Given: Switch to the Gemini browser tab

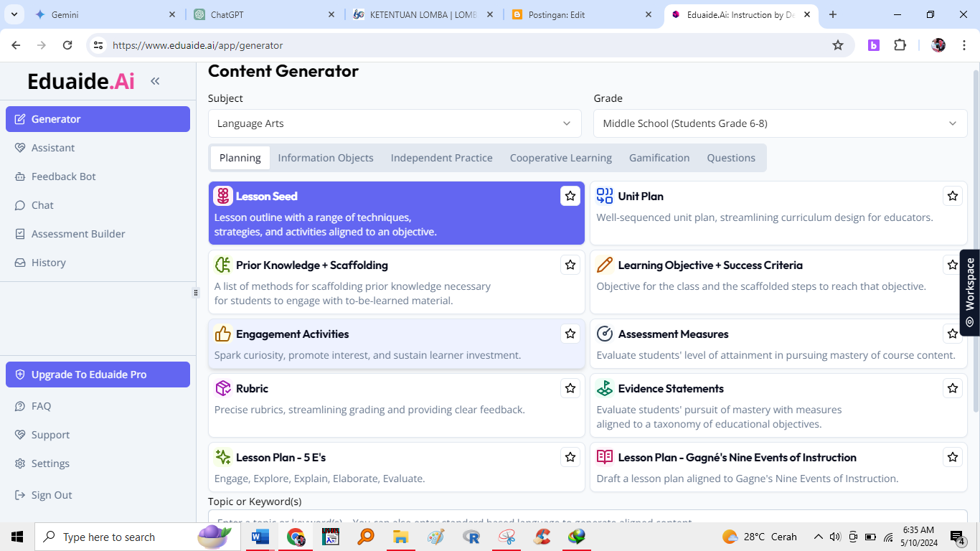Looking at the screenshot, I should tap(104, 14).
